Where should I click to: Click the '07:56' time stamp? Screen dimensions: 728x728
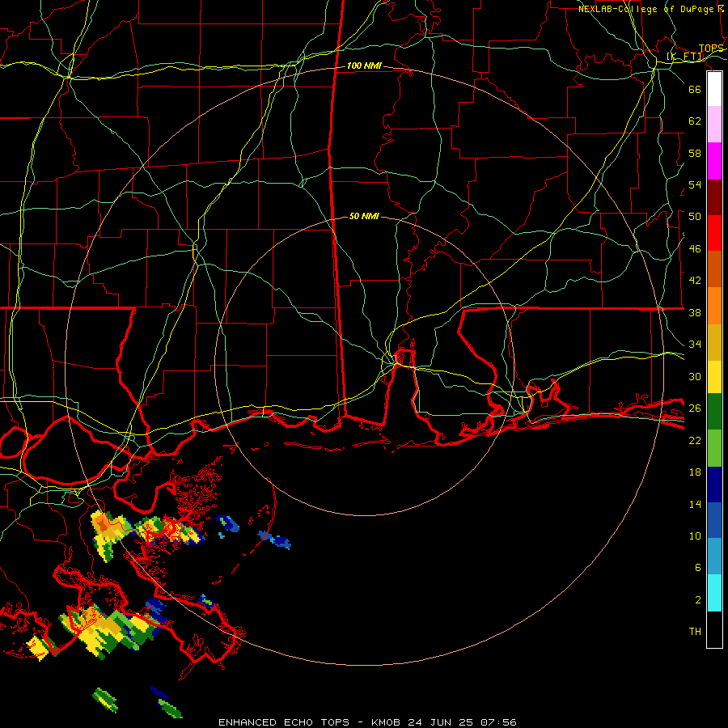tap(498, 722)
